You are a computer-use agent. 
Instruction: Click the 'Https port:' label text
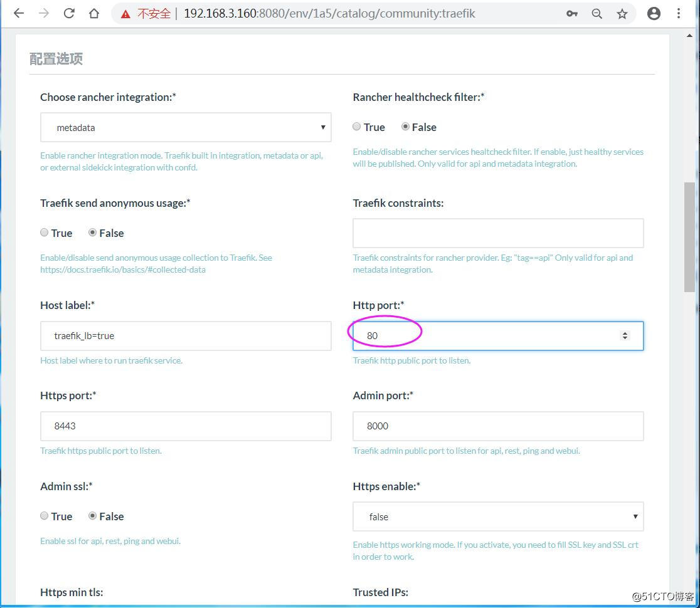pos(68,396)
